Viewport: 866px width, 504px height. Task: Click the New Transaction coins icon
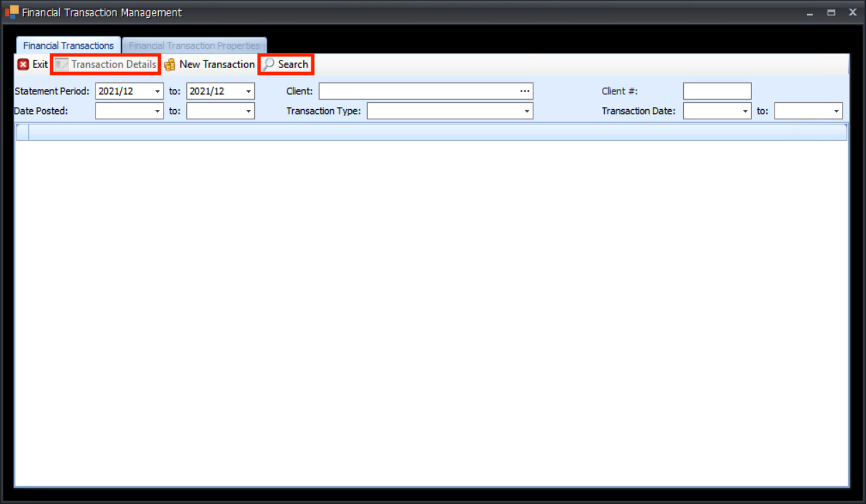pyautogui.click(x=170, y=65)
